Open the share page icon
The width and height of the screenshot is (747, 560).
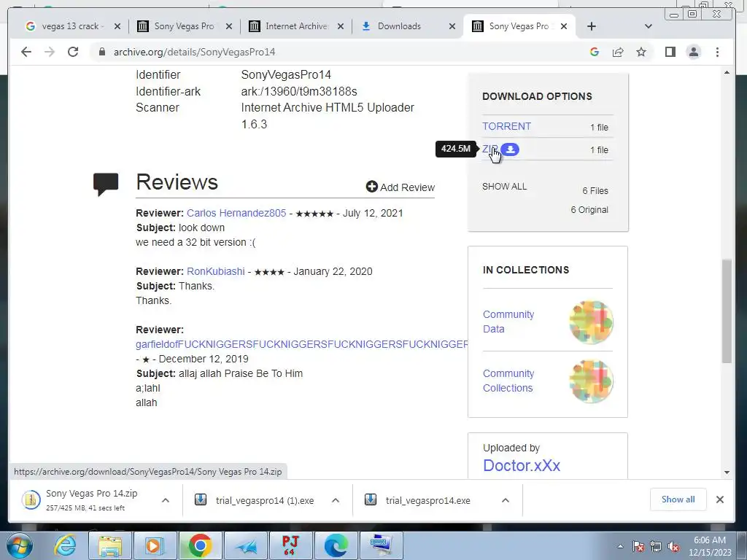click(x=618, y=52)
